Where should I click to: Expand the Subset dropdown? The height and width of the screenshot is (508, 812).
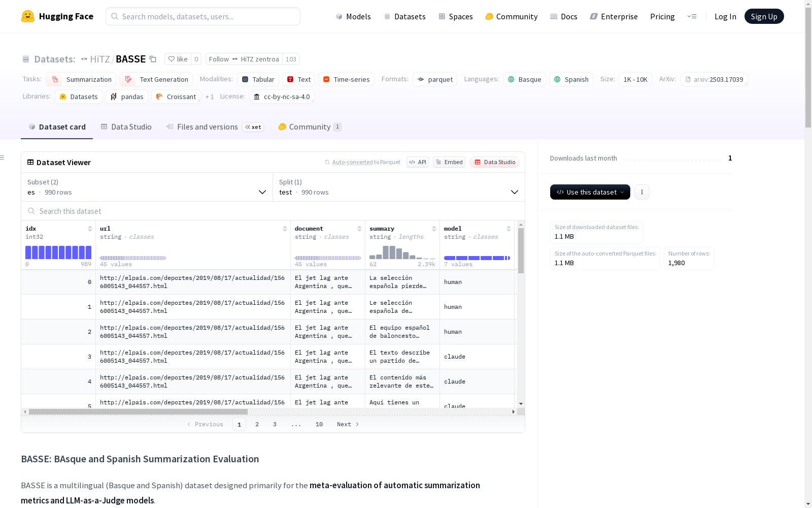[147, 187]
